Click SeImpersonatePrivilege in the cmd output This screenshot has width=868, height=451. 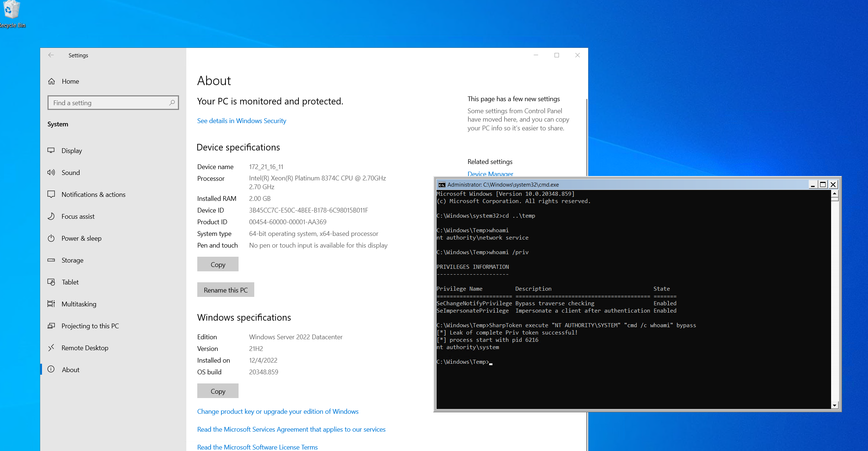pyautogui.click(x=473, y=311)
